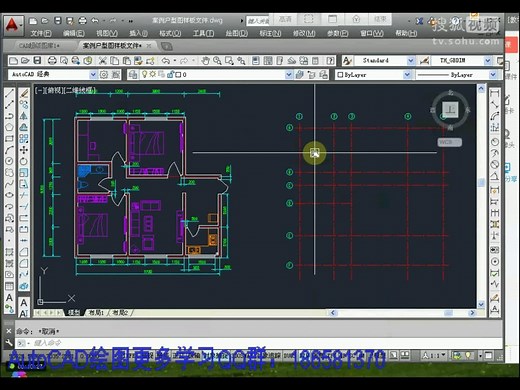Viewport: 520px width, 390px height.
Task: Click title bar search input box
Action: click(257, 21)
